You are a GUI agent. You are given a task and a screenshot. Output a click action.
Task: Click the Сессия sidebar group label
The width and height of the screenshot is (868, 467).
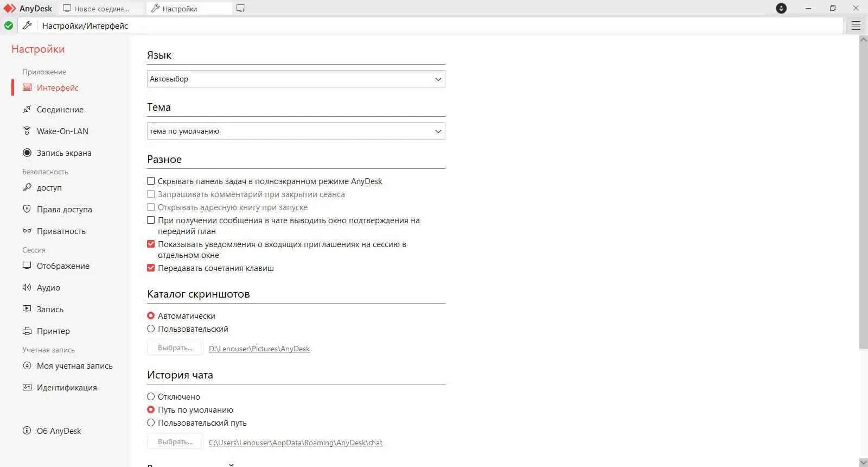(34, 250)
